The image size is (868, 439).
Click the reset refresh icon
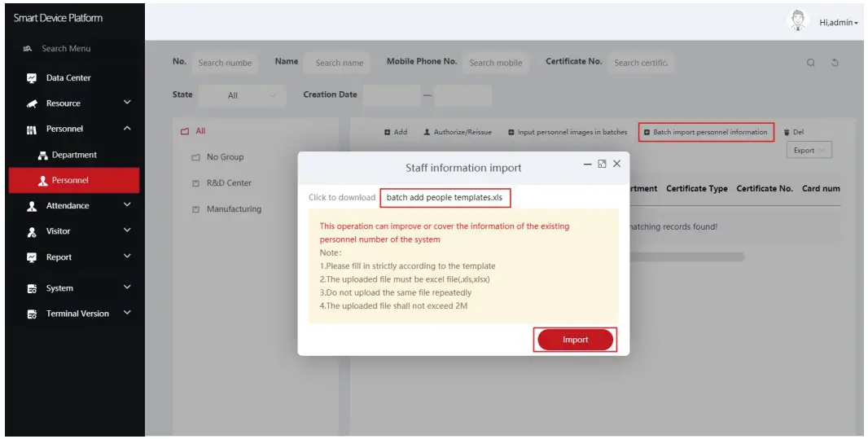(x=835, y=63)
